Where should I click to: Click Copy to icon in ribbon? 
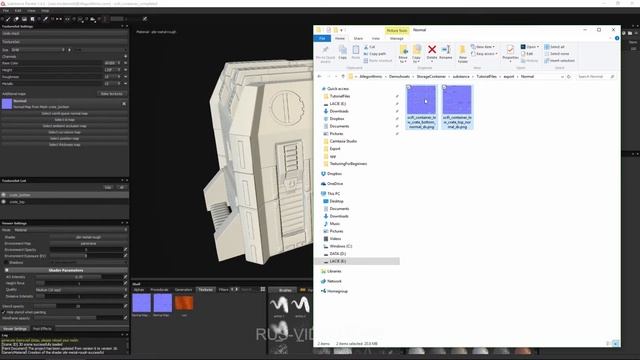417,50
